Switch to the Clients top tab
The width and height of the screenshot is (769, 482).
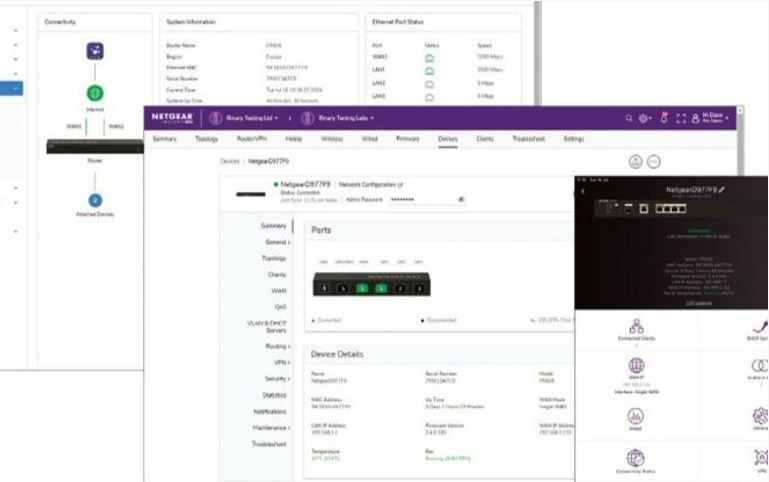[485, 139]
